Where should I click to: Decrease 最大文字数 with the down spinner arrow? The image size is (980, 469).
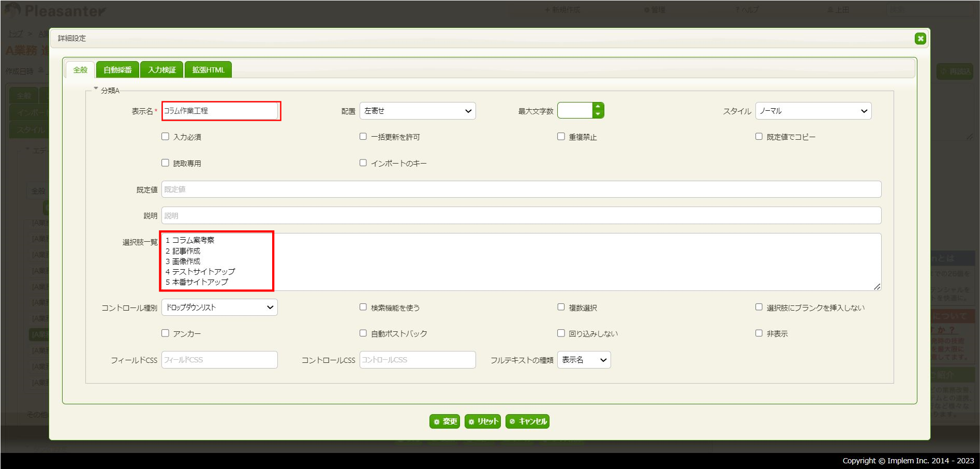(598, 114)
